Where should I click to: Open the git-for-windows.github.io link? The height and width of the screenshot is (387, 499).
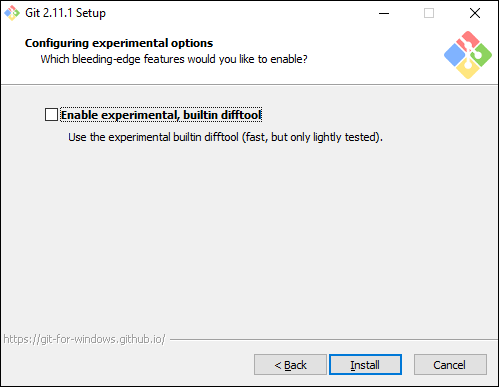pos(84,339)
